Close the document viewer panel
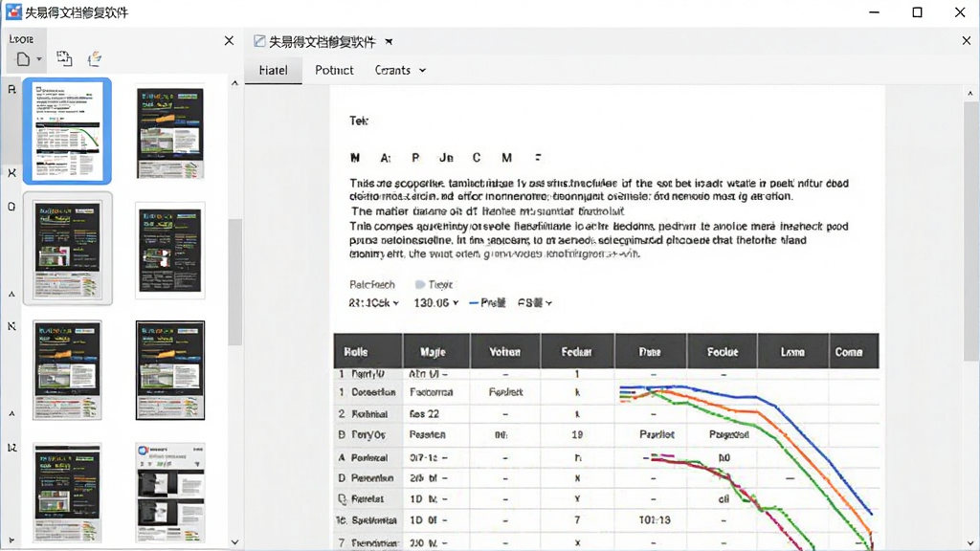Image resolution: width=980 pixels, height=551 pixels. 967,40
